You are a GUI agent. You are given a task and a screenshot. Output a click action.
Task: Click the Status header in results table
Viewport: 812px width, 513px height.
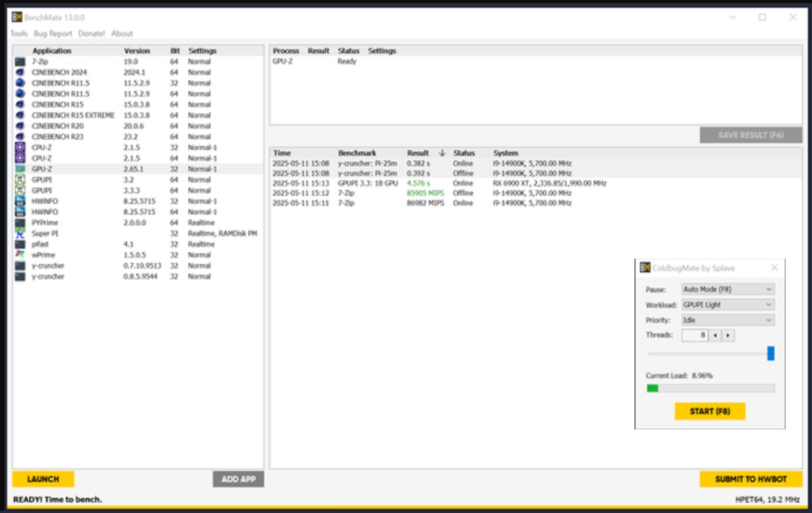click(x=463, y=153)
